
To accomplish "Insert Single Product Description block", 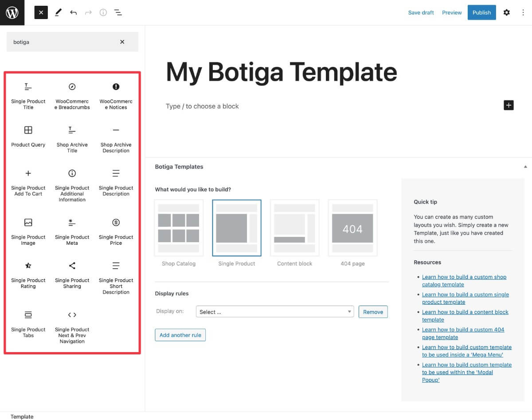I will (x=116, y=183).
